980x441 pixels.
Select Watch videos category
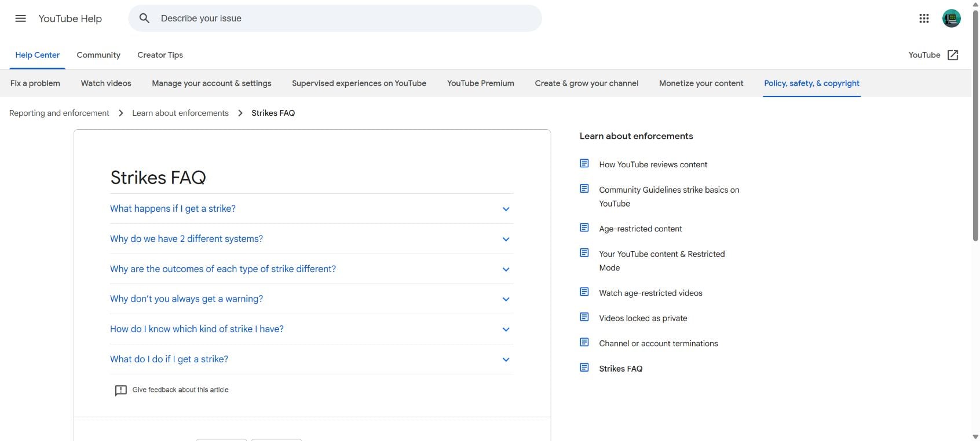(106, 83)
